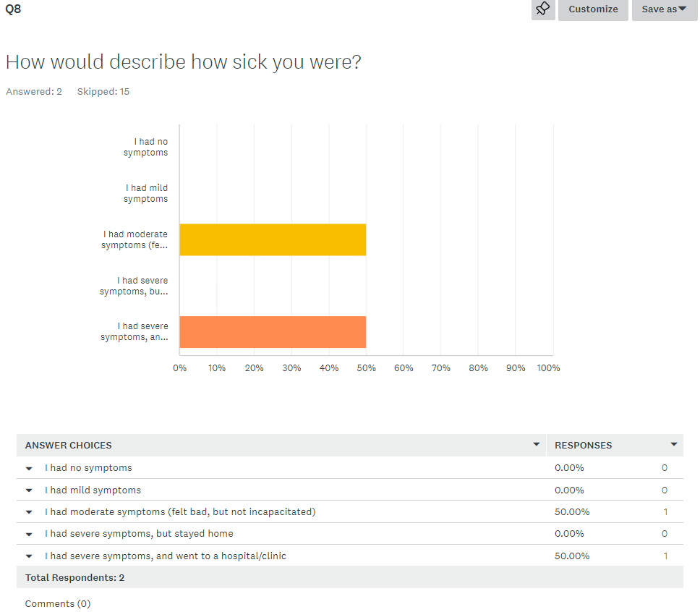The image size is (700, 612).
Task: Expand the 'I had no symptoms' row arrow
Action: click(30, 468)
